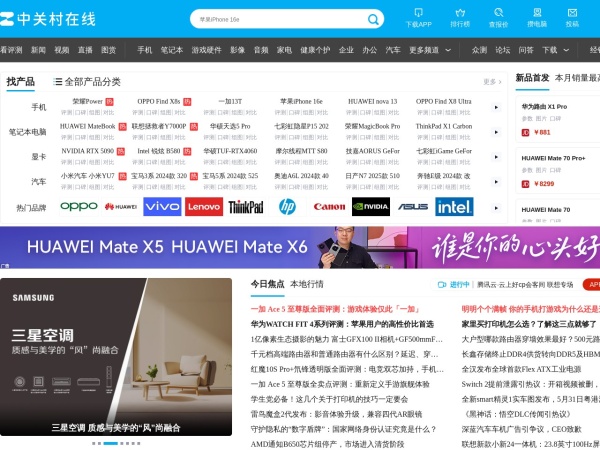Open 家里买打印机怎么选 article
The height and width of the screenshot is (450, 600).
(529, 324)
